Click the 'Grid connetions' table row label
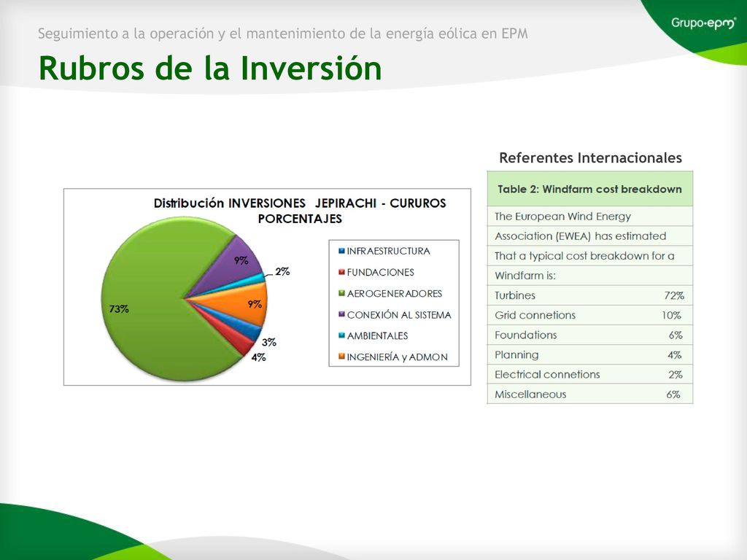This screenshot has width=747, height=560. [535, 315]
